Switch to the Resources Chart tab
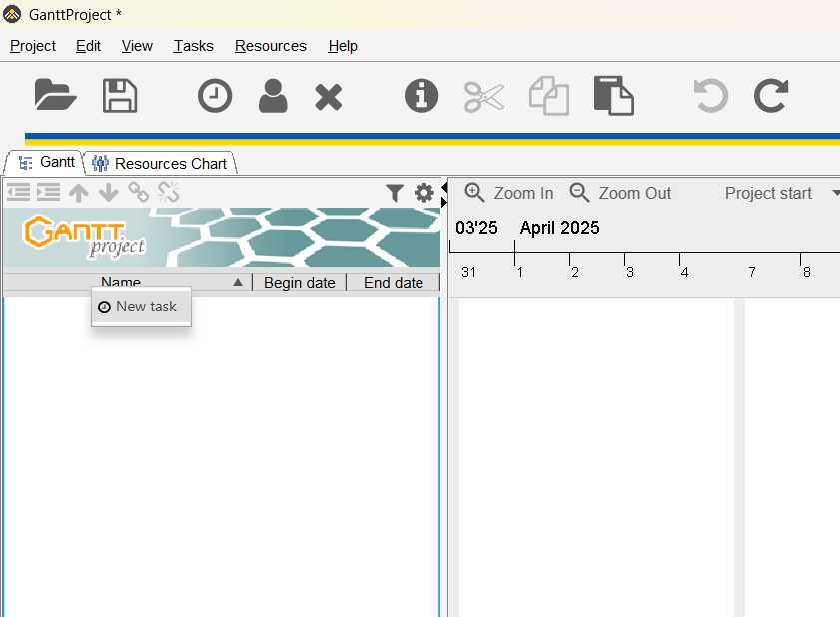840x617 pixels. tap(160, 163)
